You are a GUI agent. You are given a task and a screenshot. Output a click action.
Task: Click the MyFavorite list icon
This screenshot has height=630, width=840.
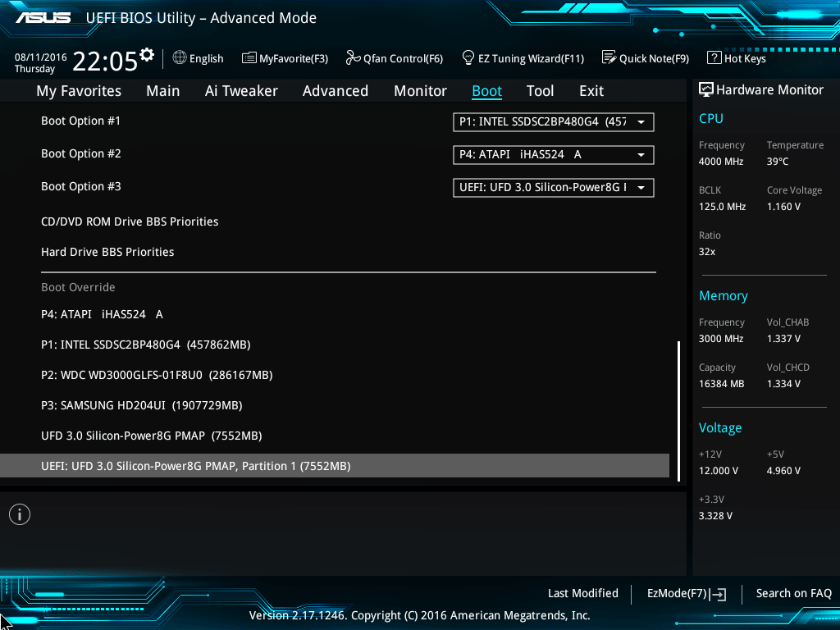(x=249, y=58)
